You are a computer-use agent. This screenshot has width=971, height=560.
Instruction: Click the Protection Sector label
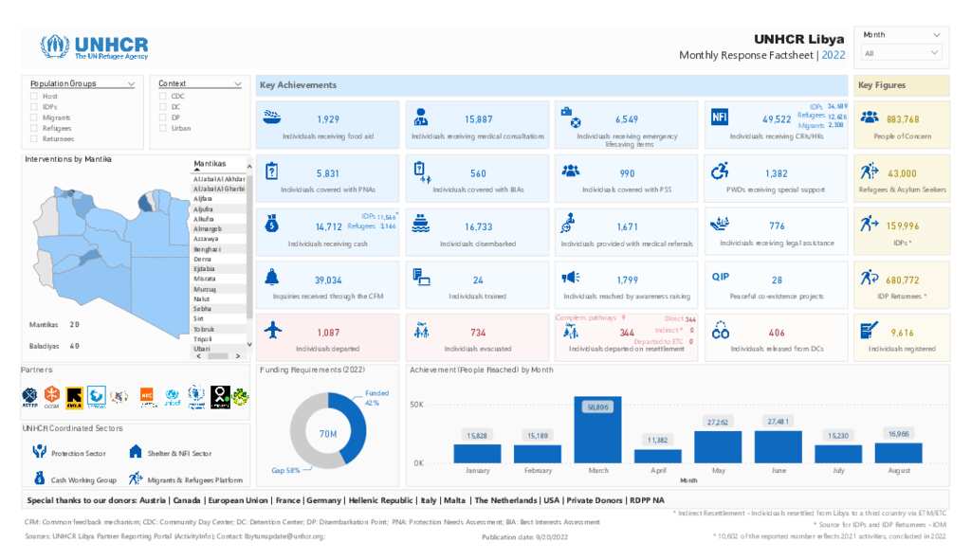[77, 453]
